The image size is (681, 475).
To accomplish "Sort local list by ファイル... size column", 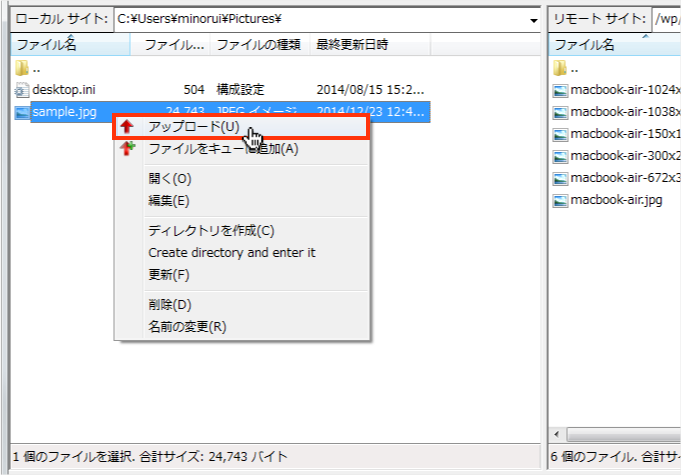I will tap(170, 45).
